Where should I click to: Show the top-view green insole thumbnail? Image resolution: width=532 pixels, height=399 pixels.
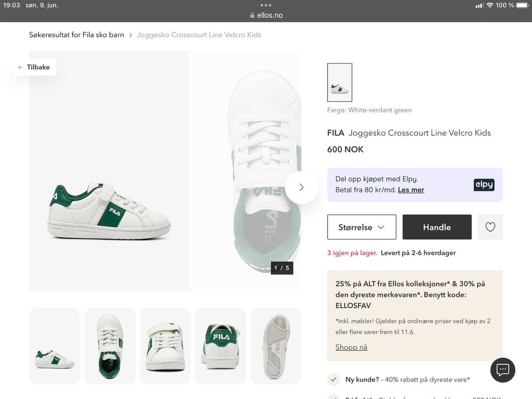(110, 346)
